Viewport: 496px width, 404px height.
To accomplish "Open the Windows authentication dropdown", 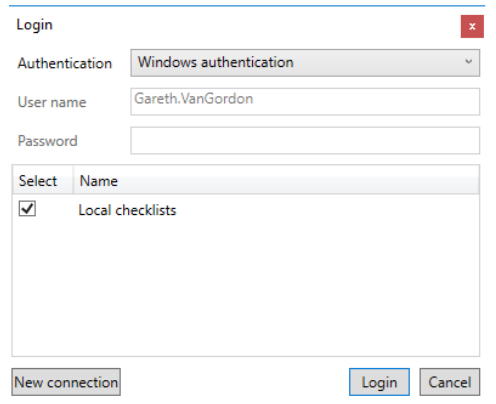I will pos(305,63).
